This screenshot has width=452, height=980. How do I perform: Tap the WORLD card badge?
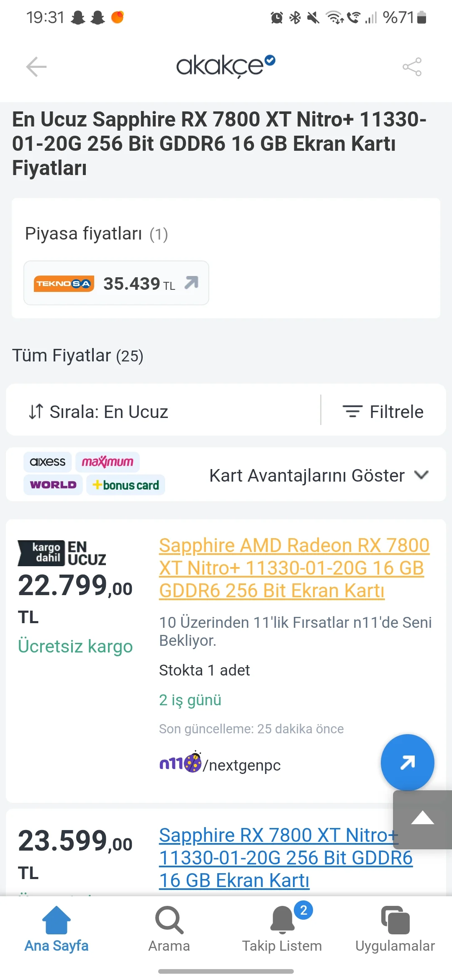tap(53, 485)
